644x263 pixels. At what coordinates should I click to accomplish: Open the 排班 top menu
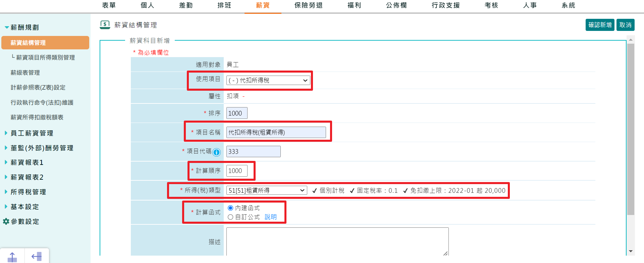click(224, 5)
